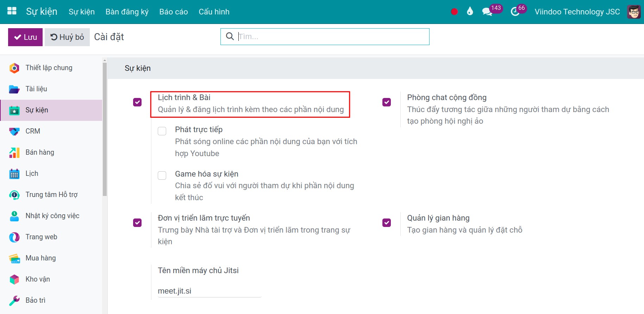The image size is (644, 314).
Task: Select Thiết lập chung in sidebar
Action: point(51,68)
